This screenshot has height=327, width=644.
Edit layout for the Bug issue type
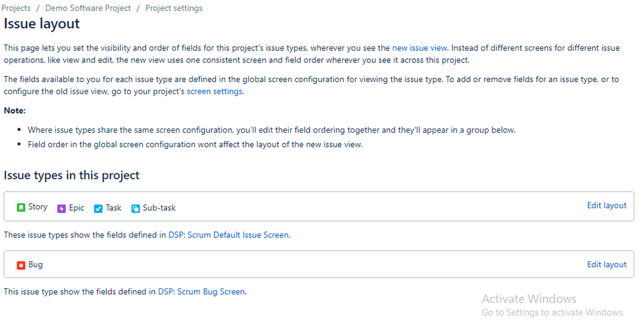[x=607, y=264]
